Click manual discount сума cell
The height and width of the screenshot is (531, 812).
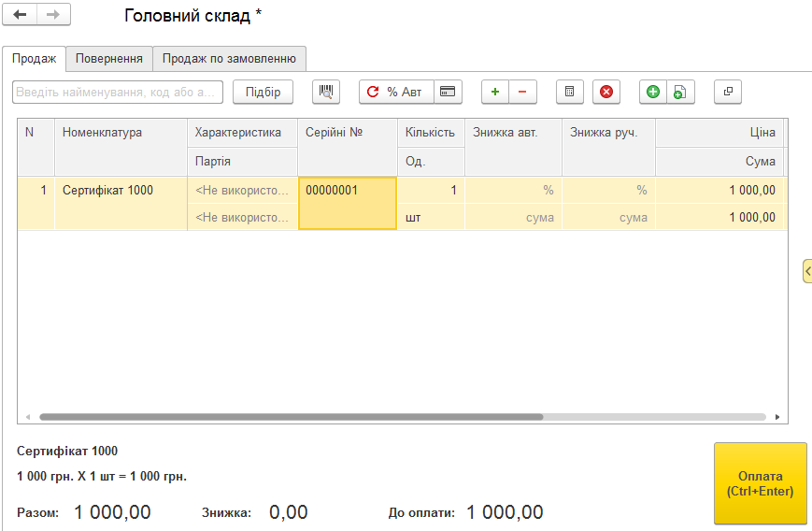click(608, 217)
